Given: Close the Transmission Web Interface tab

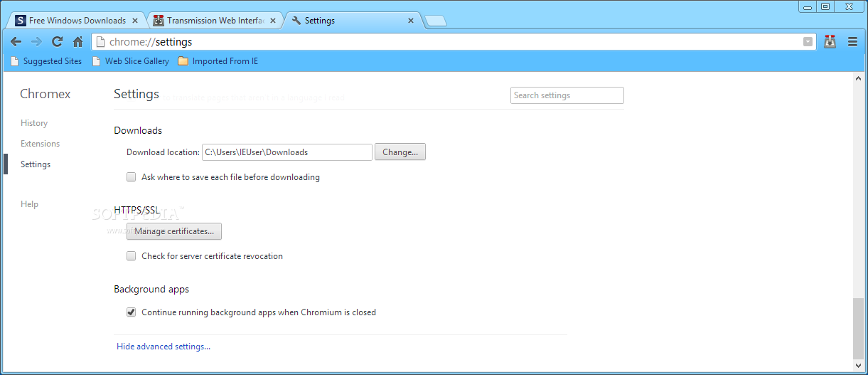Looking at the screenshot, I should [x=273, y=21].
